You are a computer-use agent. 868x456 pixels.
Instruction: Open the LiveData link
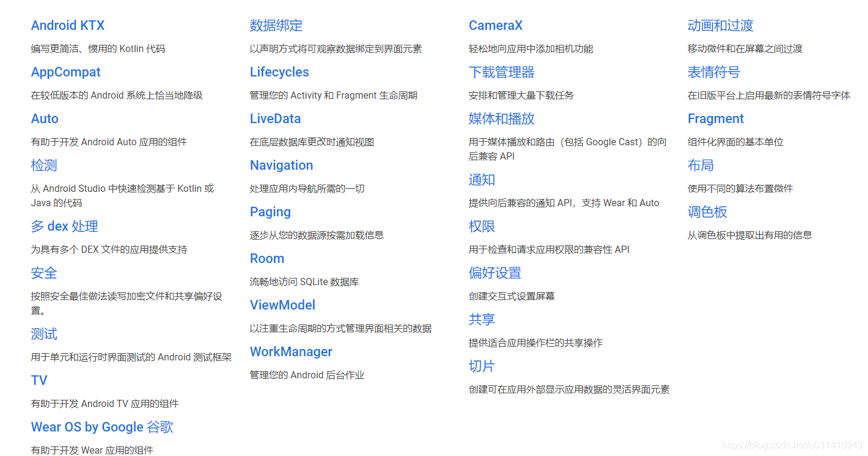tap(275, 119)
